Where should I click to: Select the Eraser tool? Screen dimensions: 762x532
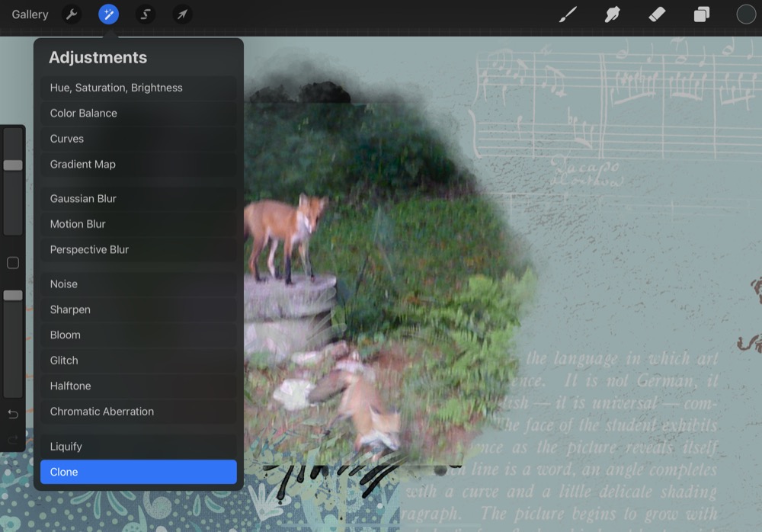click(x=657, y=14)
